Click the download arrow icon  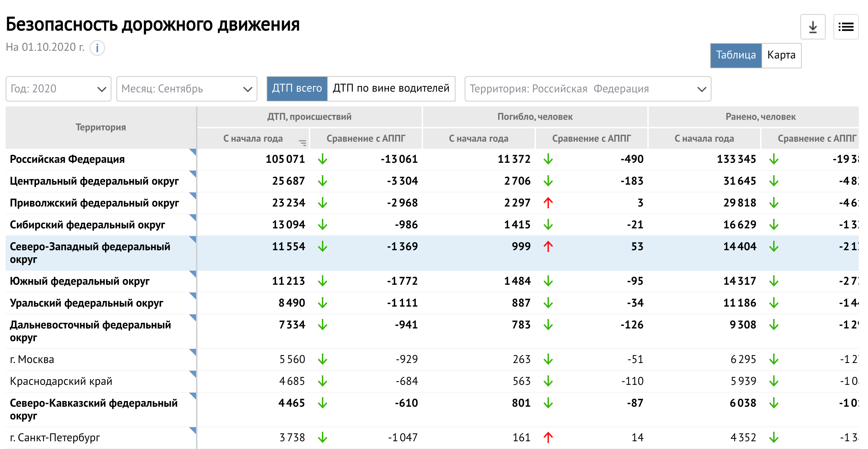[x=812, y=27]
